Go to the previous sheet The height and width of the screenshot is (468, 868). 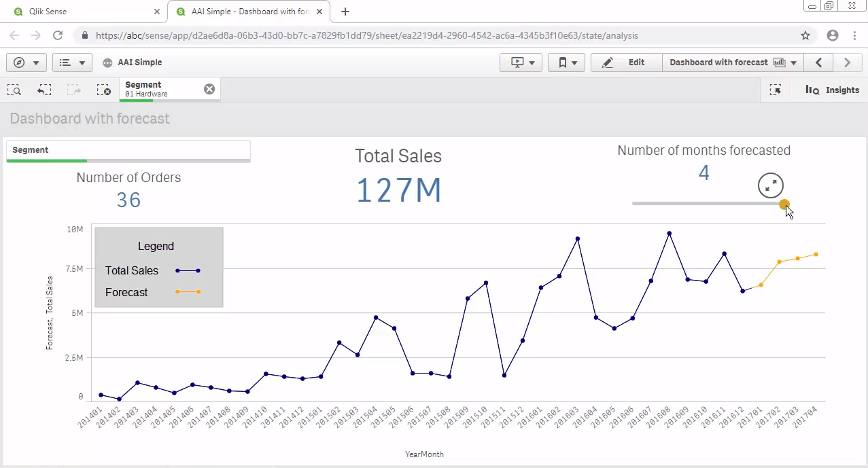pyautogui.click(x=819, y=62)
